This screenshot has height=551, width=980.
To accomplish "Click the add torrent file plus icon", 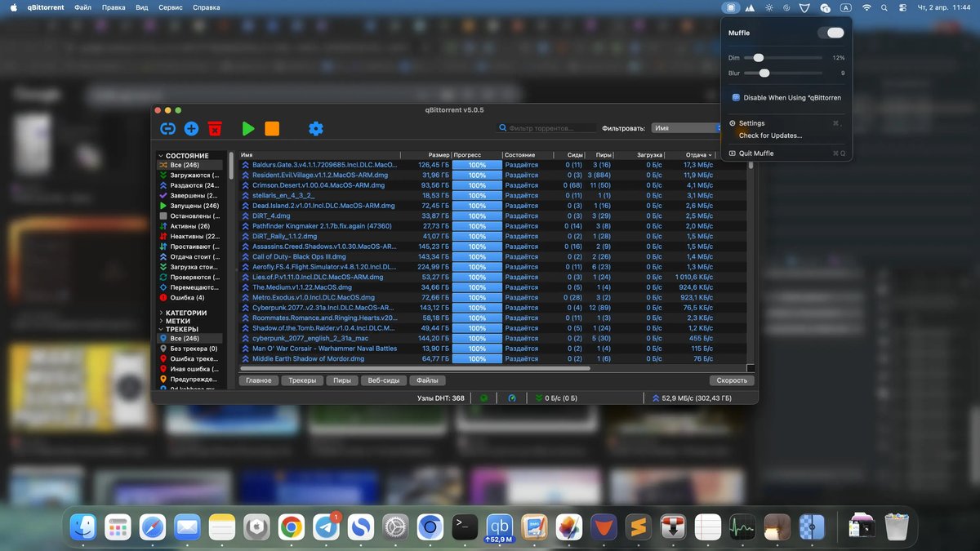I will tap(190, 128).
